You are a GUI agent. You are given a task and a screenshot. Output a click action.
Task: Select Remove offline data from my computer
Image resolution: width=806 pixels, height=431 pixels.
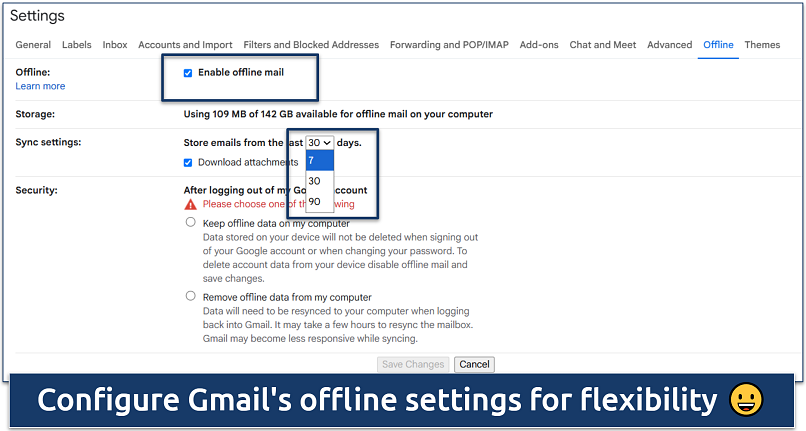pyautogui.click(x=190, y=296)
